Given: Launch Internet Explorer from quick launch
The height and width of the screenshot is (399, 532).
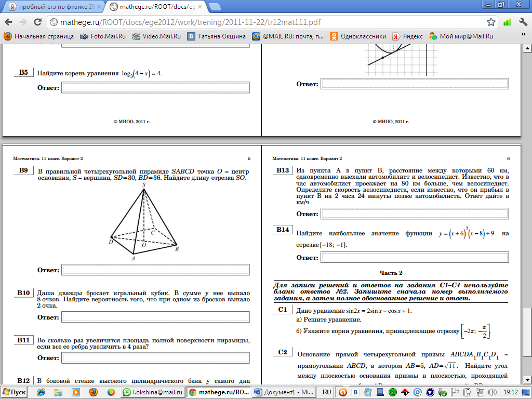Looking at the screenshot, I should (41, 392).
